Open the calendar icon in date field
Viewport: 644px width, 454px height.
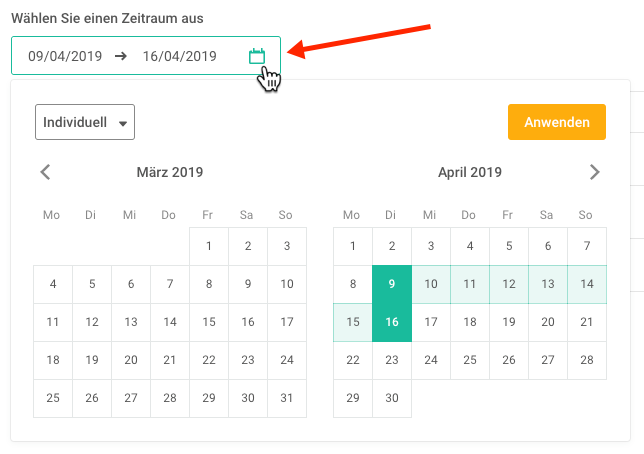tap(257, 56)
